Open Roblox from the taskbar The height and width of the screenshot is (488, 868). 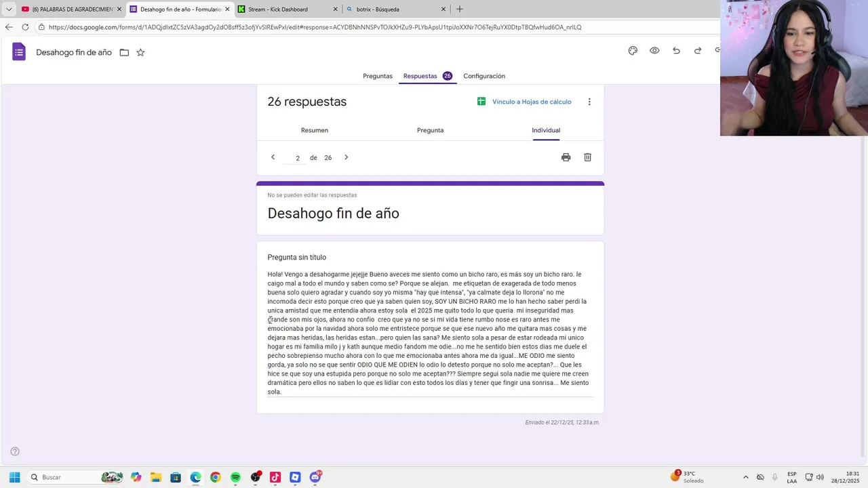click(295, 477)
